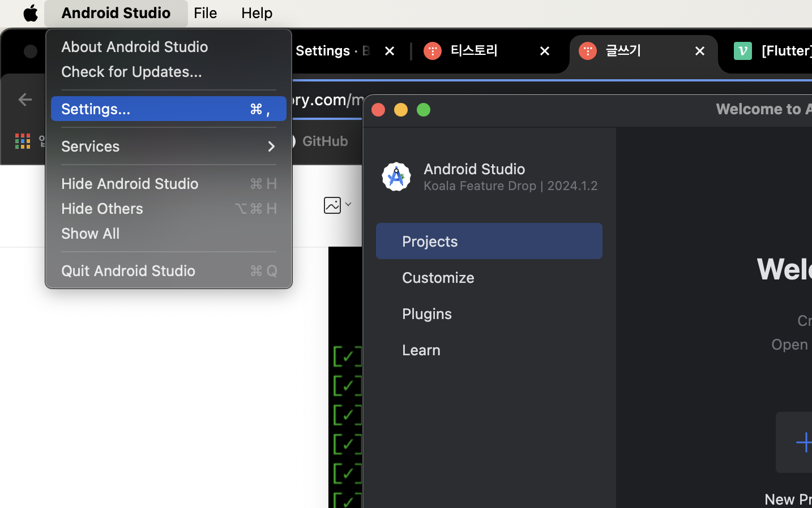The width and height of the screenshot is (812, 508).
Task: Open Settings... from the menu
Action: [169, 109]
